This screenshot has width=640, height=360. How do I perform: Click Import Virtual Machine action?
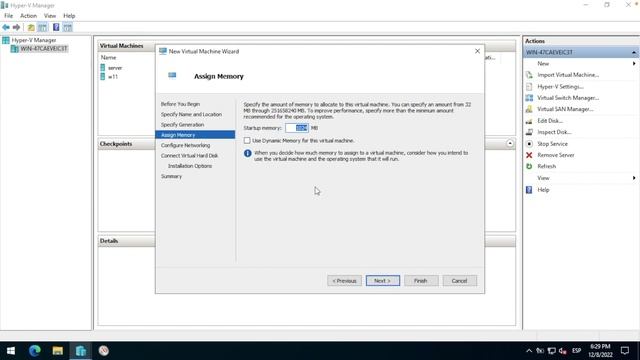coord(568,75)
